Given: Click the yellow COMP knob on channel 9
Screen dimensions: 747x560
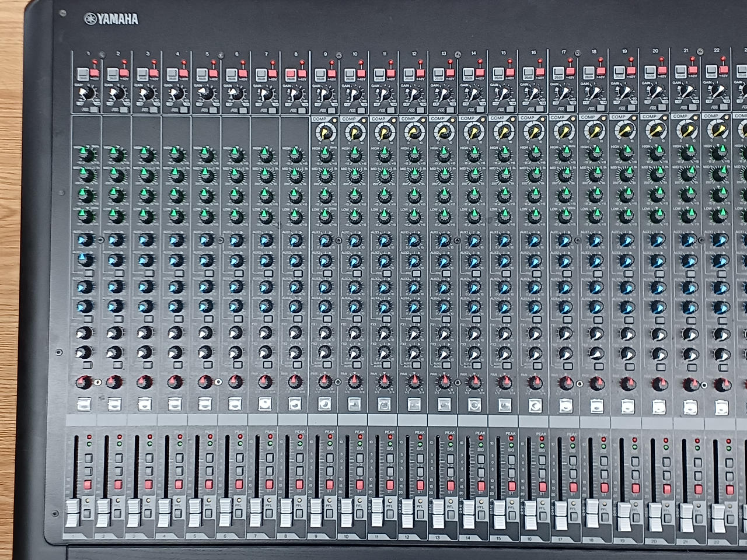Looking at the screenshot, I should [x=324, y=132].
